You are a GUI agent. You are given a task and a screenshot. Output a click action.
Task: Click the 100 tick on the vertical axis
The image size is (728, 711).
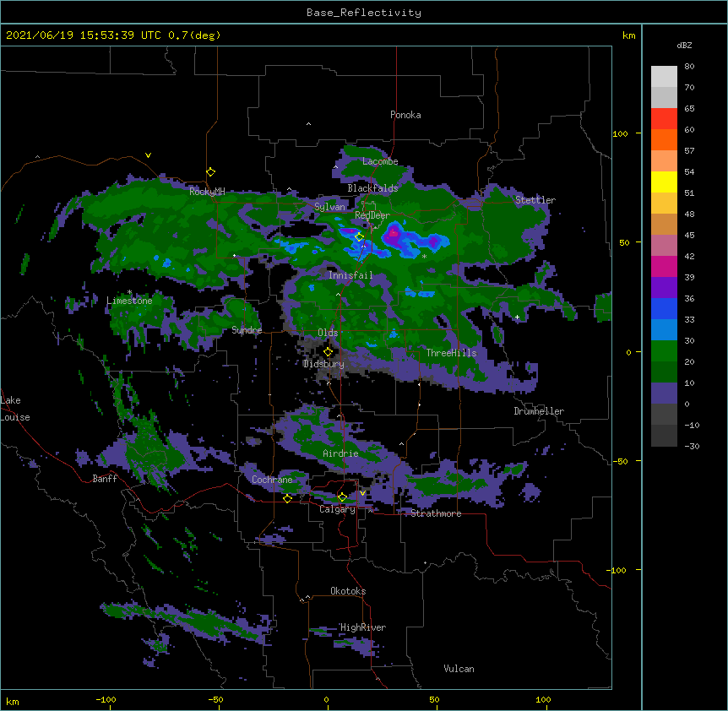click(620, 133)
